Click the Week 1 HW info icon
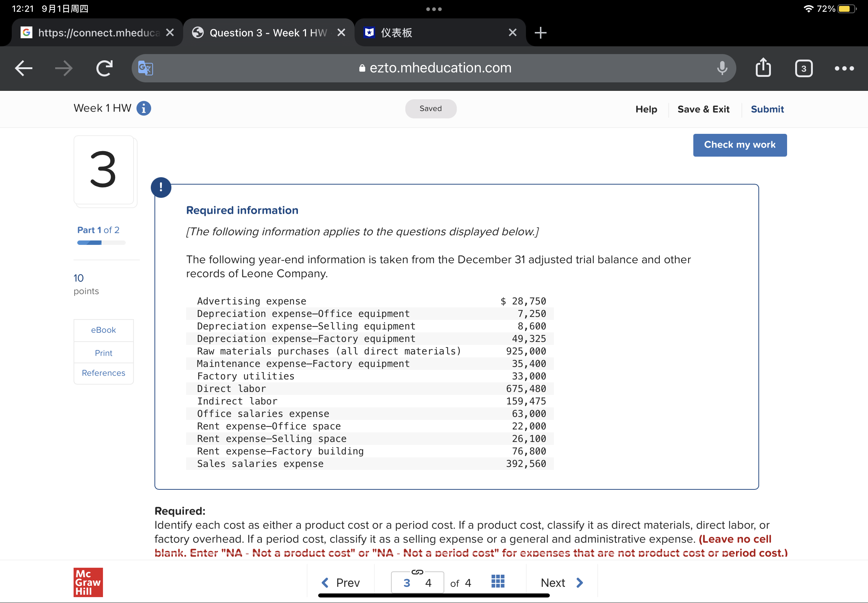 (x=143, y=108)
